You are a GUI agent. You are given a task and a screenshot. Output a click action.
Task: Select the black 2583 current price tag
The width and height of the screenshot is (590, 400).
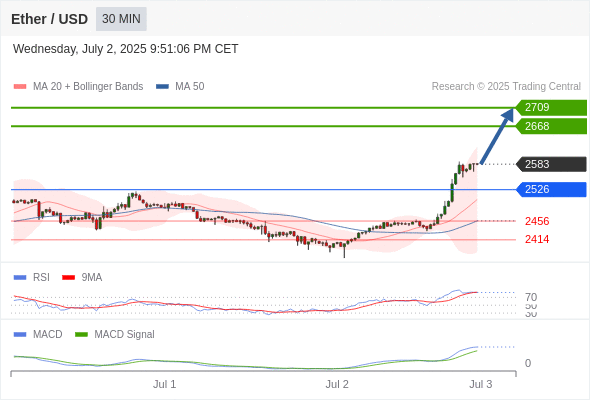point(551,164)
